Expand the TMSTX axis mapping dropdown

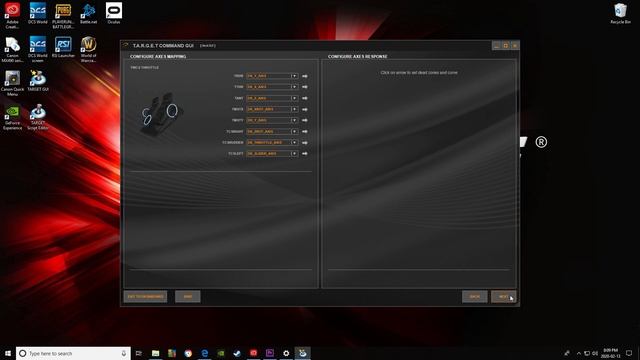(x=294, y=109)
